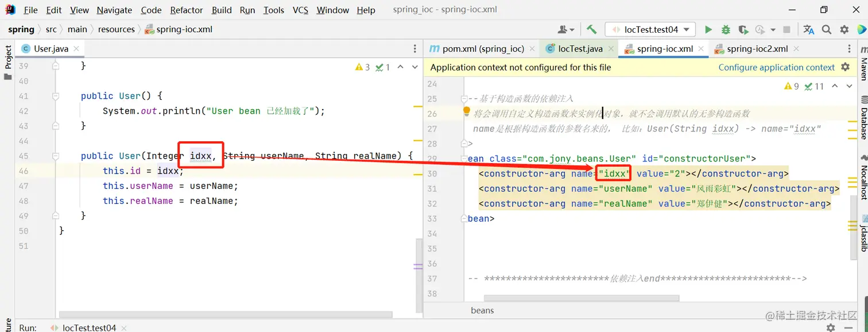Open Run panel settings gear
This screenshot has width=868, height=332.
830,327
